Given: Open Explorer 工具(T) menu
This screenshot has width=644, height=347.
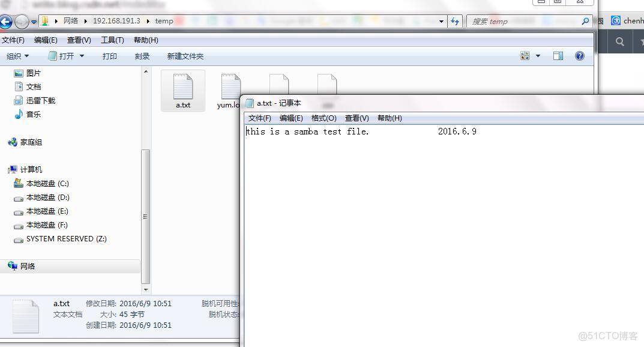Looking at the screenshot, I should (x=113, y=40).
